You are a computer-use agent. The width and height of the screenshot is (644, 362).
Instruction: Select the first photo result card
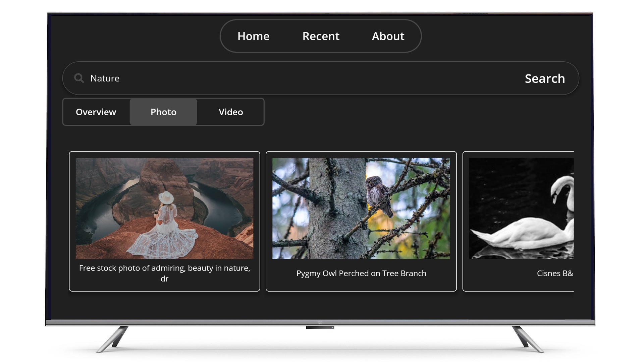(164, 221)
